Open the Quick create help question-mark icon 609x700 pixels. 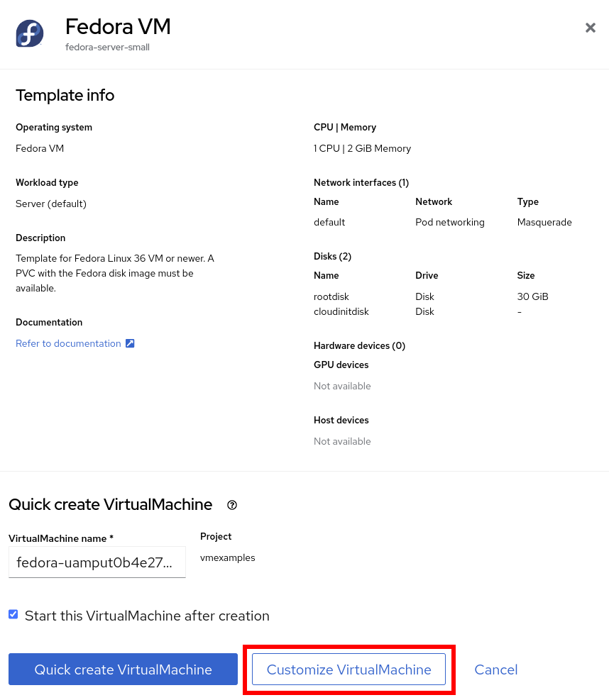[232, 505]
